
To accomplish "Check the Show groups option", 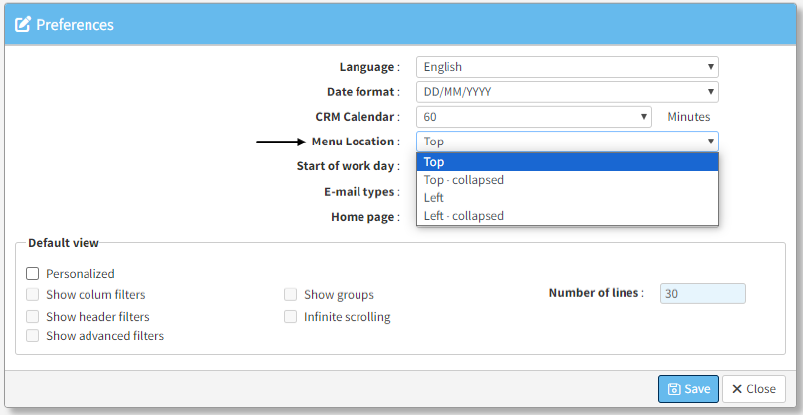I will pyautogui.click(x=291, y=295).
